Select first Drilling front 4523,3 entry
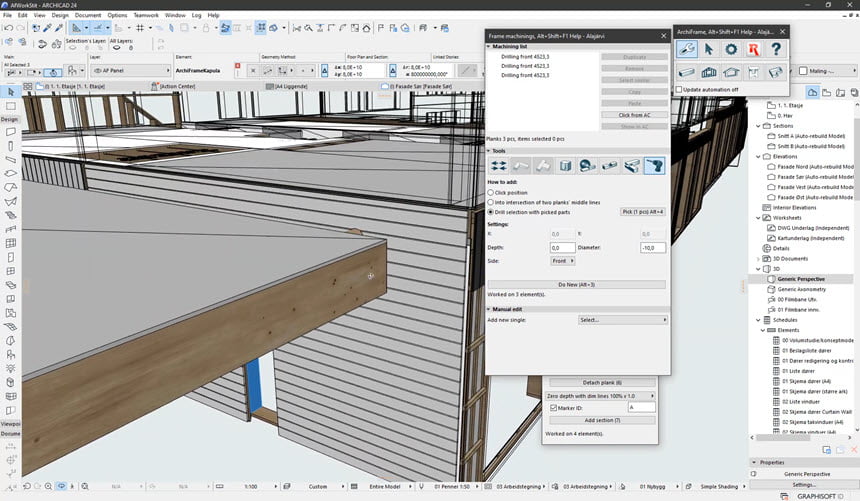Screen dimensions: 860x501 (x=525, y=57)
